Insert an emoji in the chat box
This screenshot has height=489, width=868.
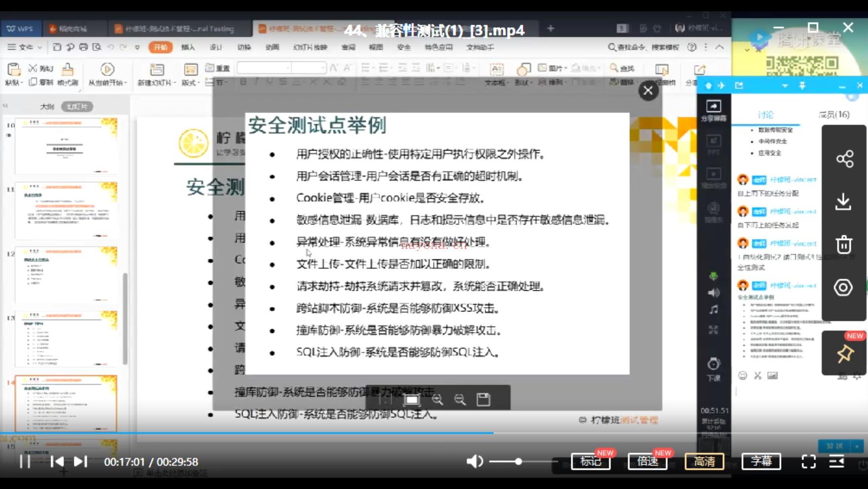tap(743, 375)
